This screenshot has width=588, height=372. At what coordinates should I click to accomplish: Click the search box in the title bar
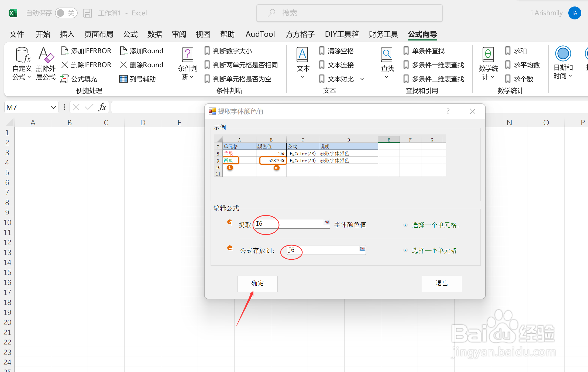(x=349, y=13)
